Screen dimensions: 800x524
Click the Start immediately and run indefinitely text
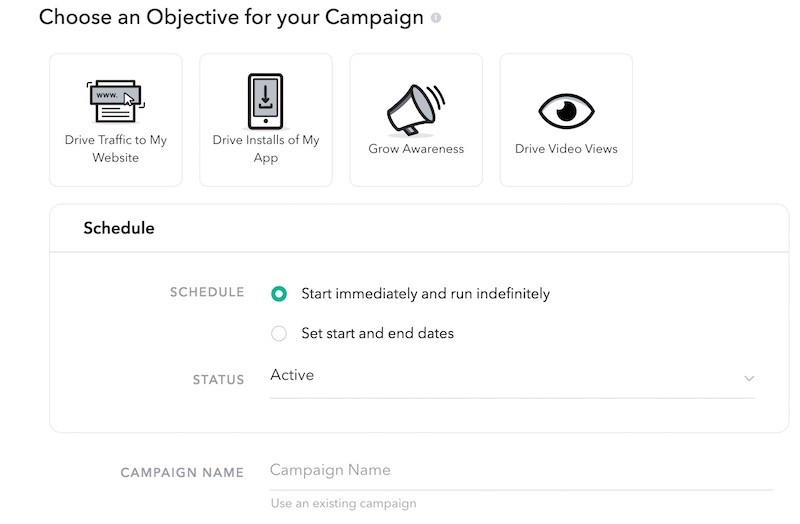(426, 294)
